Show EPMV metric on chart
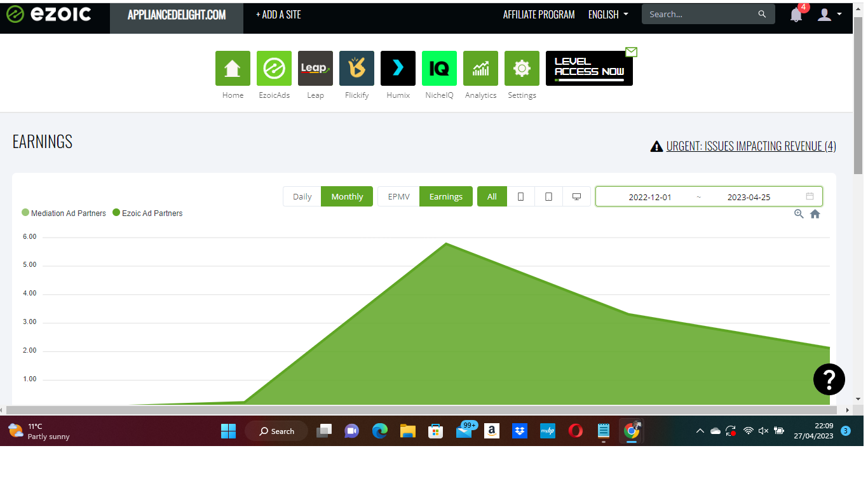The height and width of the screenshot is (488, 868). (x=399, y=196)
